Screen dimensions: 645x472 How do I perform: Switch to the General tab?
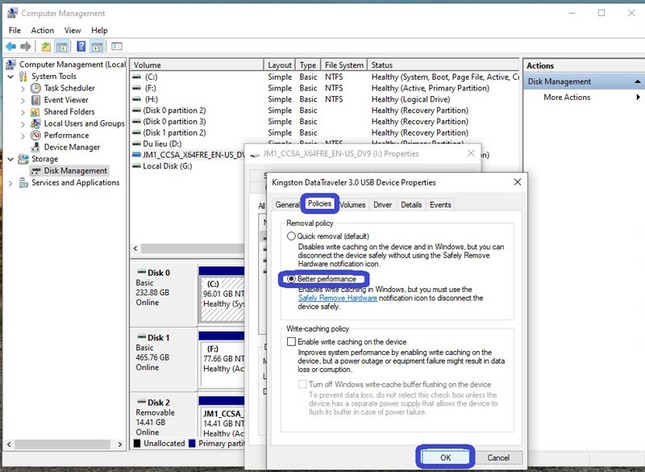coord(287,205)
